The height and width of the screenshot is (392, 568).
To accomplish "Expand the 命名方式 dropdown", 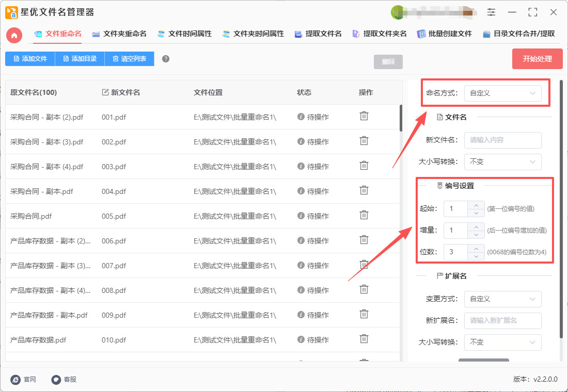I will tap(502, 93).
